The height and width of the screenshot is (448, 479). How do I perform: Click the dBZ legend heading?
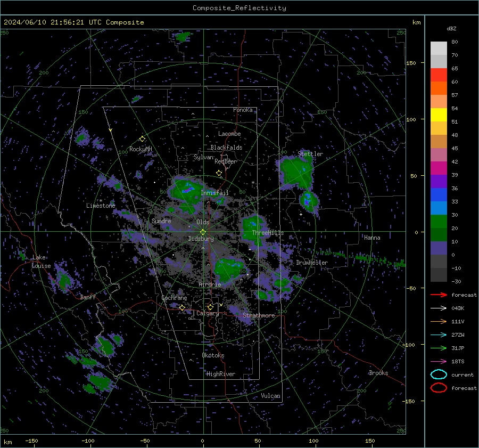click(451, 28)
